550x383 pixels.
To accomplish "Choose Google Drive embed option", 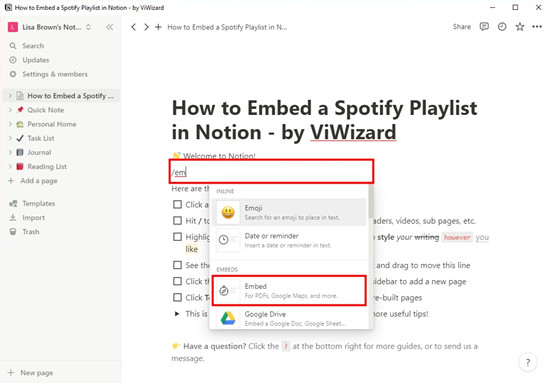I will click(x=289, y=318).
